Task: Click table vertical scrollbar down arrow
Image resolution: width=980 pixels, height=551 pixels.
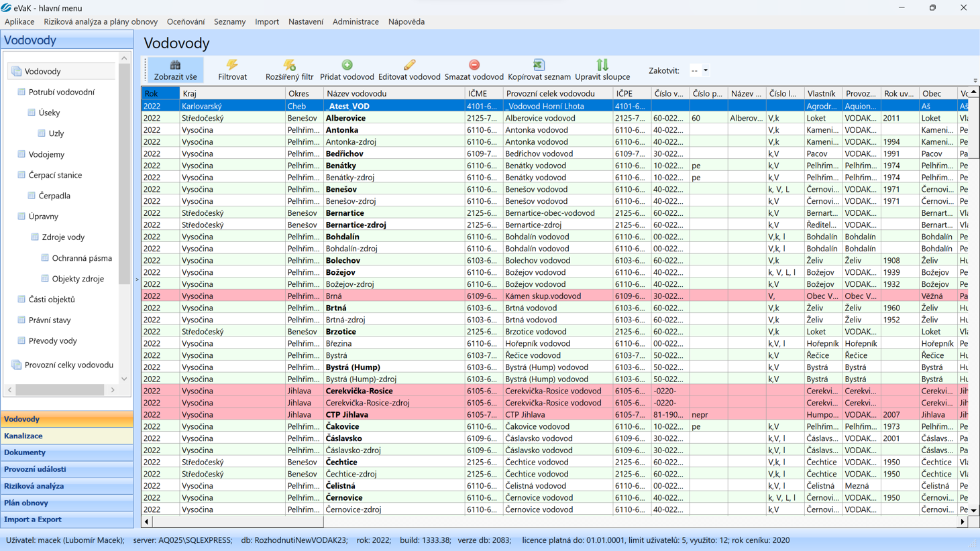Action: [x=974, y=510]
